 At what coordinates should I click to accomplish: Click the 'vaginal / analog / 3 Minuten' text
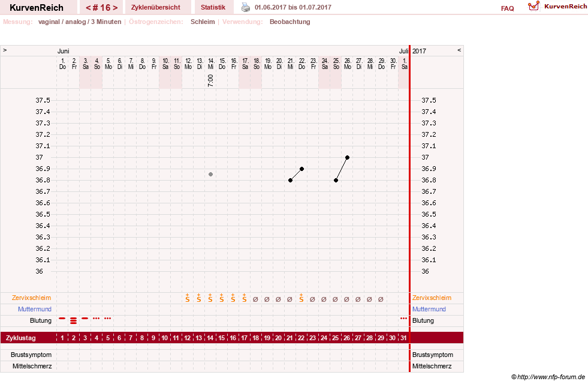click(x=80, y=22)
